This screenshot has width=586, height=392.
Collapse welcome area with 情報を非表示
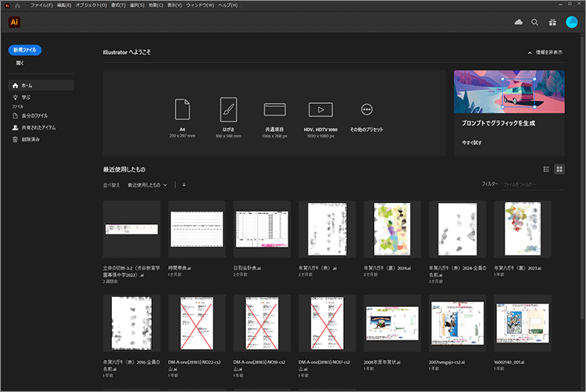click(545, 52)
